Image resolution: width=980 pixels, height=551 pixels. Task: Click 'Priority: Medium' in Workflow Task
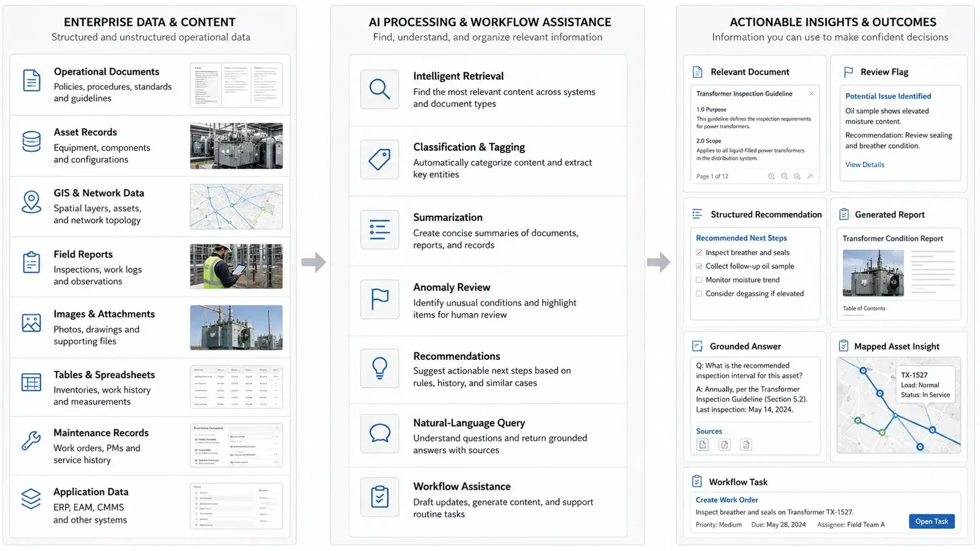tap(718, 525)
